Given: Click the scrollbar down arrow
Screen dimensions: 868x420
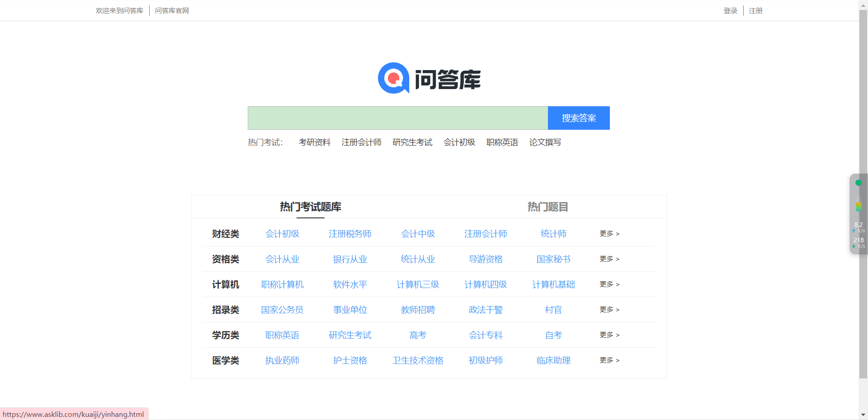Looking at the screenshot, I should (x=863, y=415).
